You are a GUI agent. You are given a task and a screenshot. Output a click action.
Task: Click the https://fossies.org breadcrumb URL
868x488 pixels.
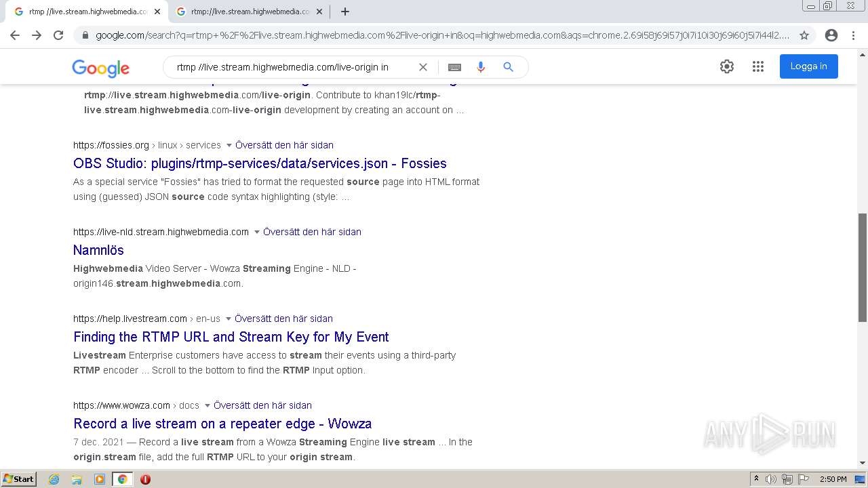coord(111,145)
